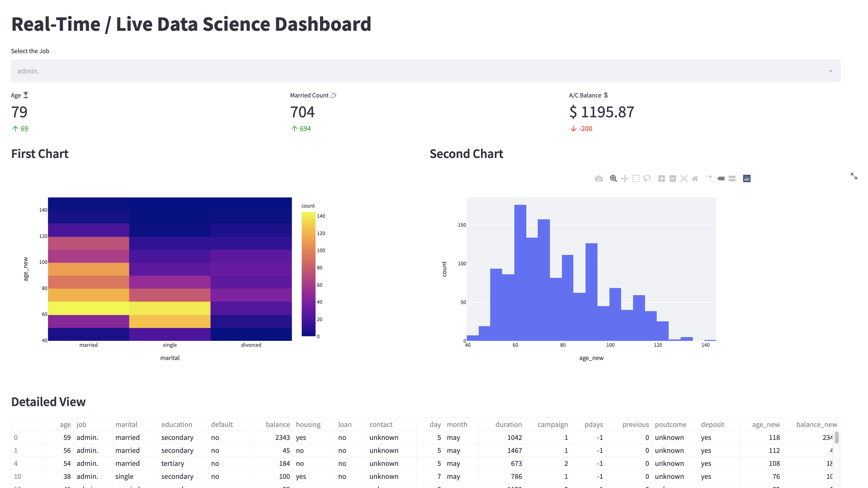Screen dimensions: 868x488
Task: Choose the Box Select tool
Action: [636, 178]
